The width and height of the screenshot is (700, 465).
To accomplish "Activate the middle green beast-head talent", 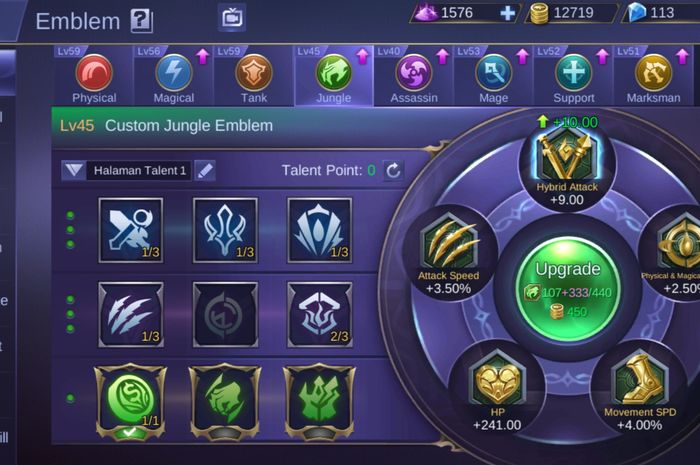I will (x=225, y=400).
